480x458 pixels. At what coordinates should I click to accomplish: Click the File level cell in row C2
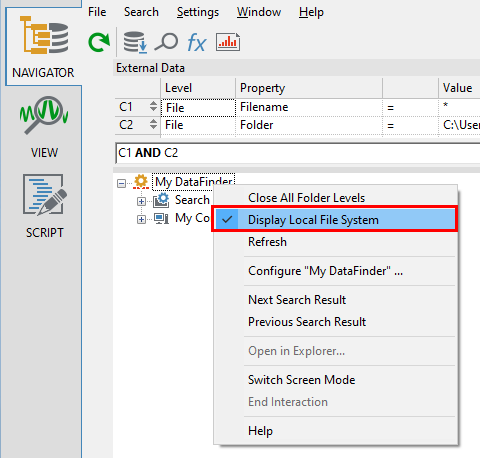click(198, 125)
